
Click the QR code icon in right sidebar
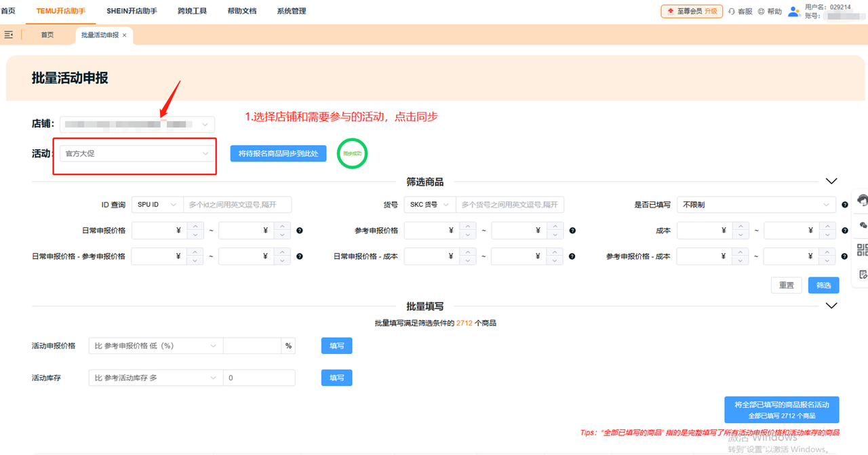point(864,249)
